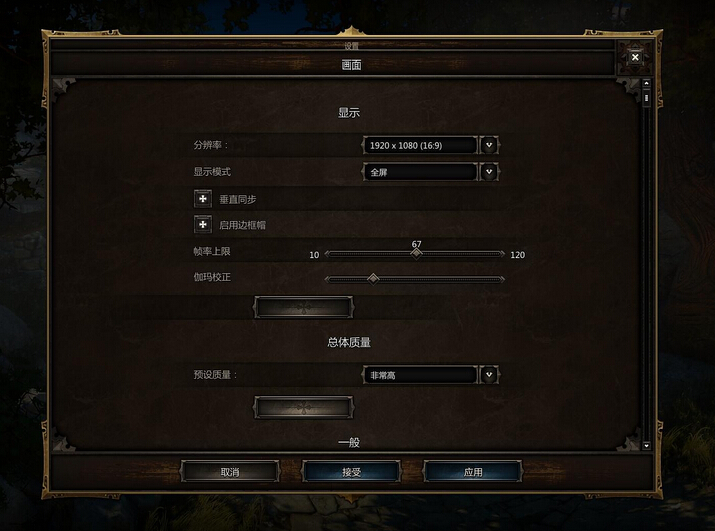Toggle the 垂直同步 checkbox
The image size is (715, 531).
(x=203, y=199)
